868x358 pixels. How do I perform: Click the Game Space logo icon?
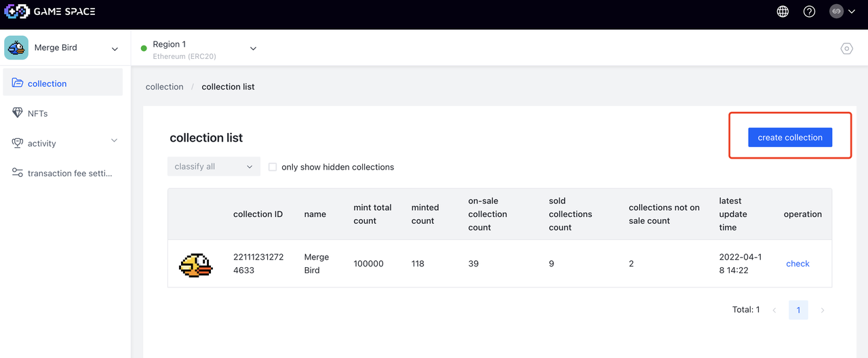17,12
